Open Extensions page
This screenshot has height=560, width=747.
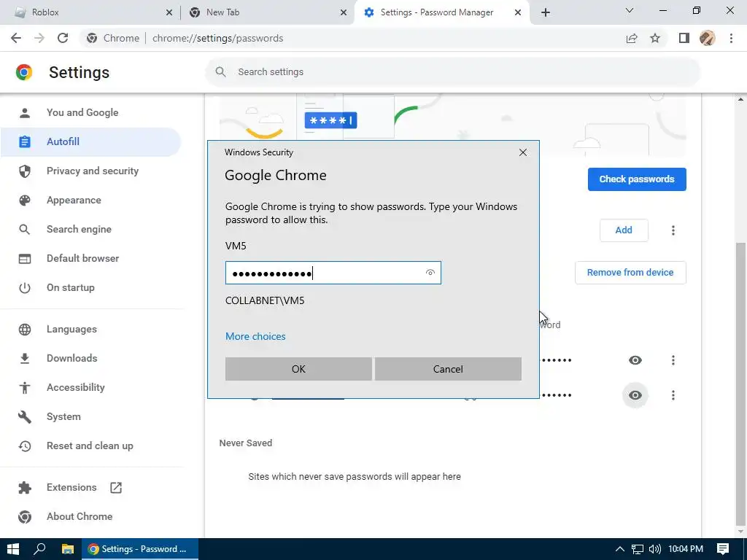(x=90, y=487)
